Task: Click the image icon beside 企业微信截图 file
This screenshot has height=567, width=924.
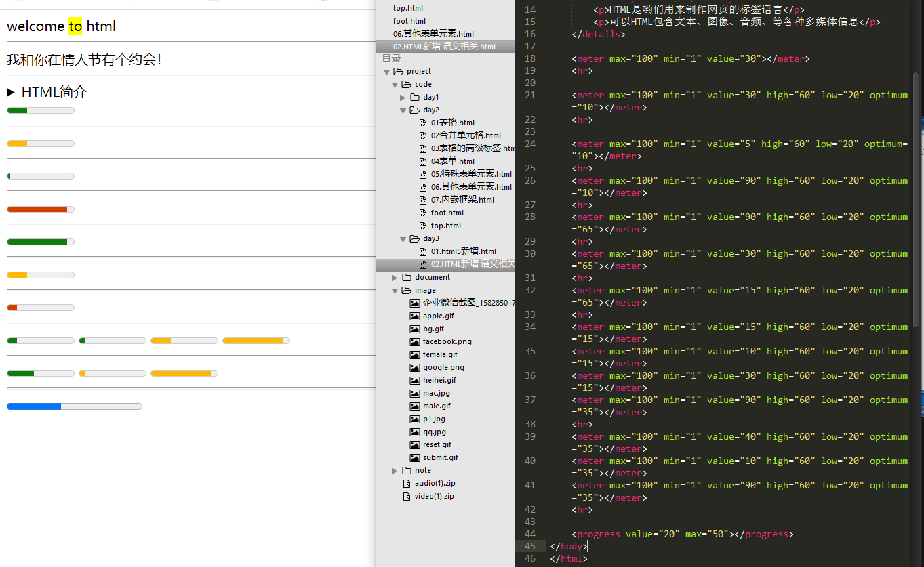Action: pos(414,303)
